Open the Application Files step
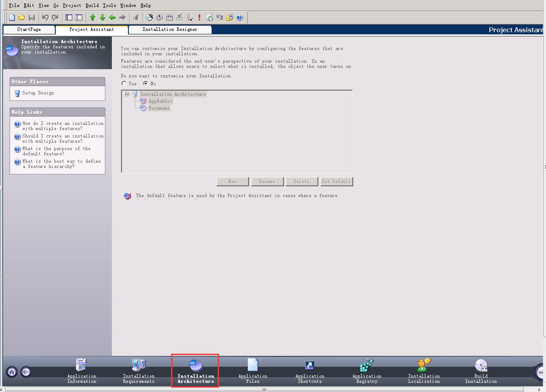Image resolution: width=546 pixels, height=392 pixels. [x=253, y=371]
